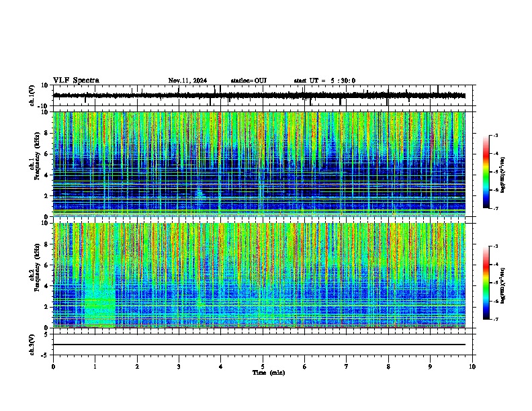Click the '-10' tick on the ch.1(V) axis
The width and height of the screenshot is (532, 411).
point(43,106)
